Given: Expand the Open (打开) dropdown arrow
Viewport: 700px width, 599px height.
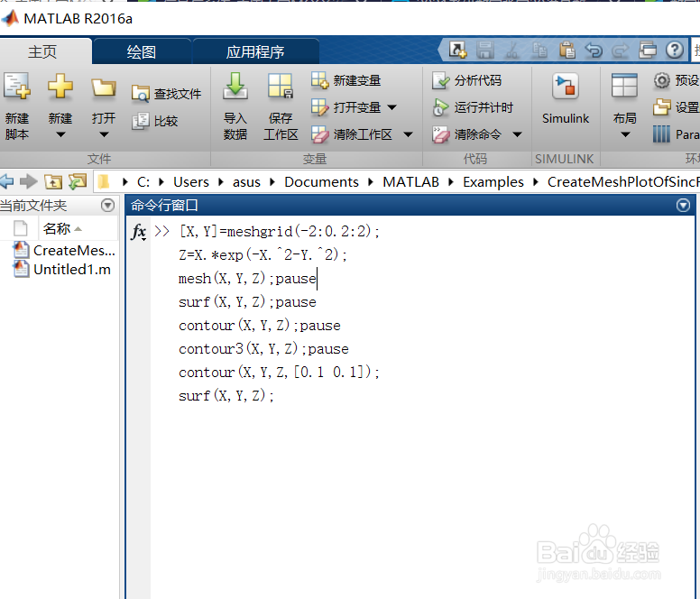Looking at the screenshot, I should pos(104,134).
